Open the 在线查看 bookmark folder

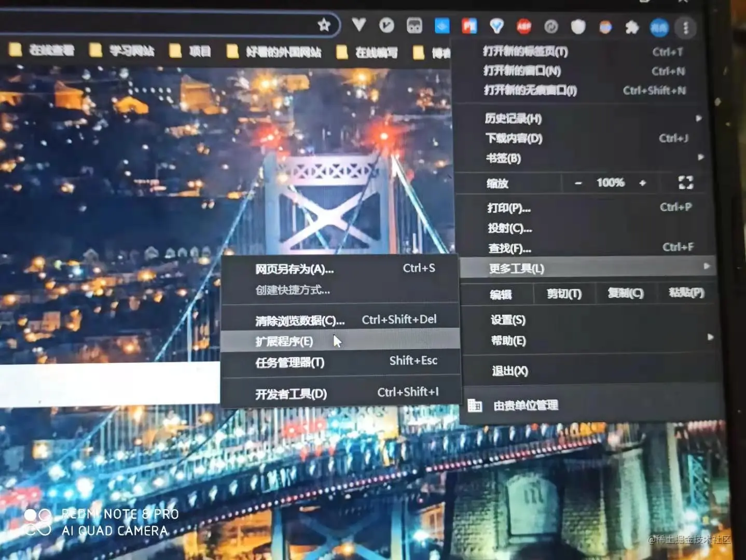43,50
